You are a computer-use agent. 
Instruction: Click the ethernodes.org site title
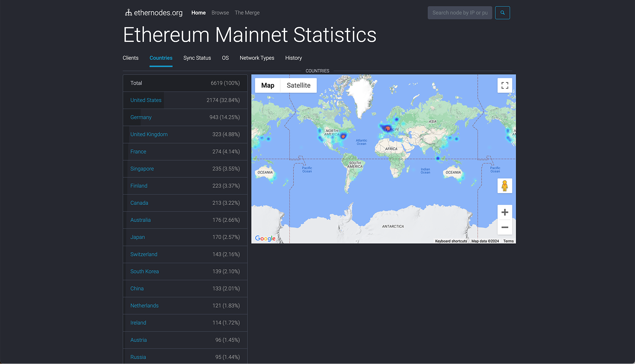click(x=158, y=13)
